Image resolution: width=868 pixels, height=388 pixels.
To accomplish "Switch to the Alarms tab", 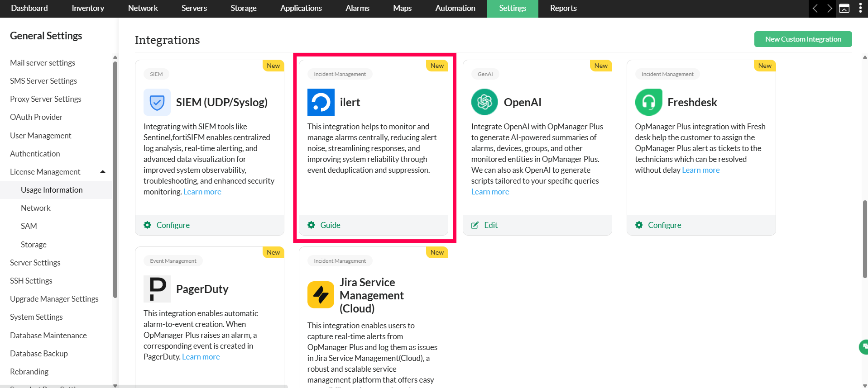I will [358, 8].
